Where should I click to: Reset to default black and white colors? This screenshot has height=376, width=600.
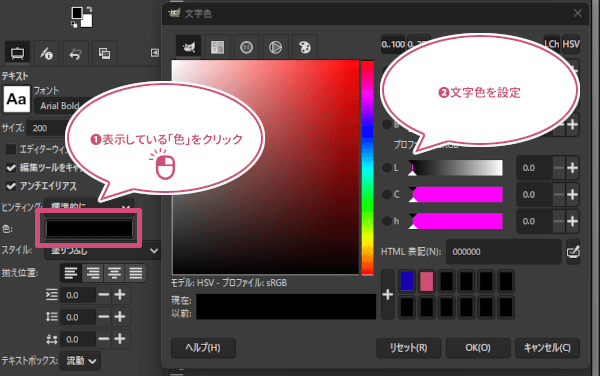coord(74,24)
